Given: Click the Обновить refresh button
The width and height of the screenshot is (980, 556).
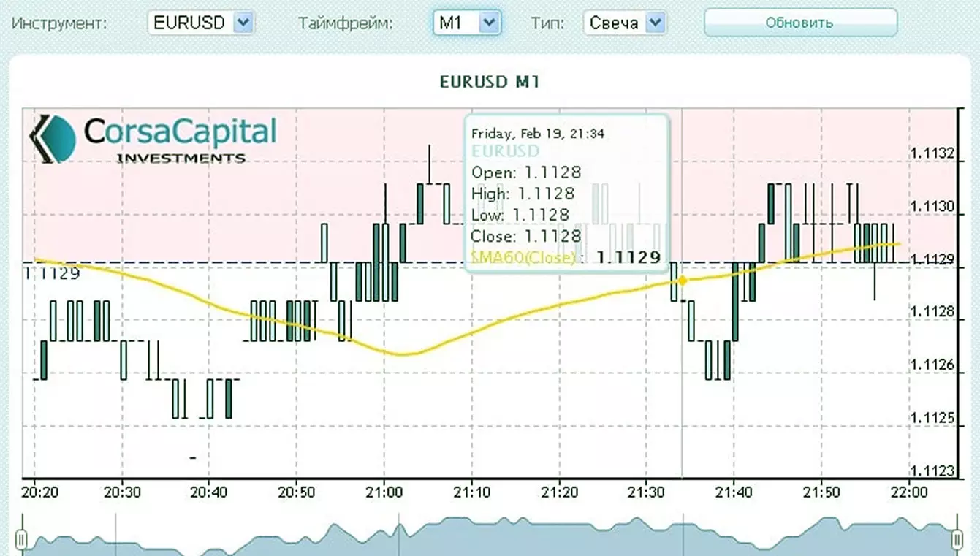Looking at the screenshot, I should [x=800, y=23].
